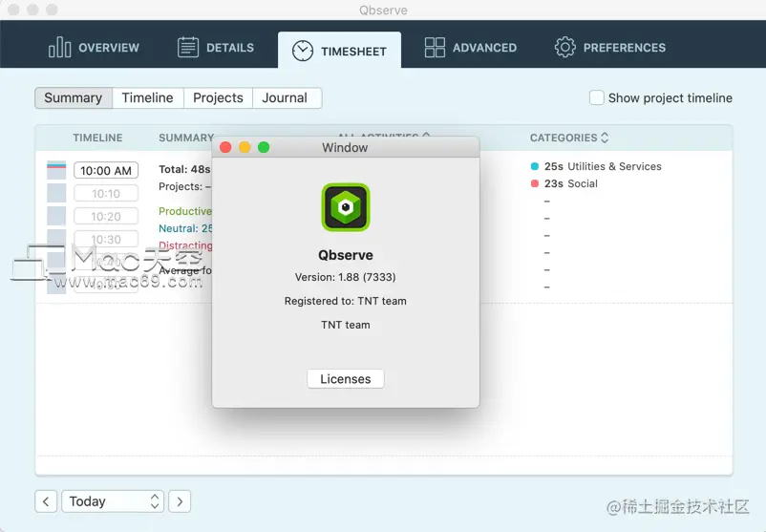
Task: Go to the next day
Action: point(180,501)
